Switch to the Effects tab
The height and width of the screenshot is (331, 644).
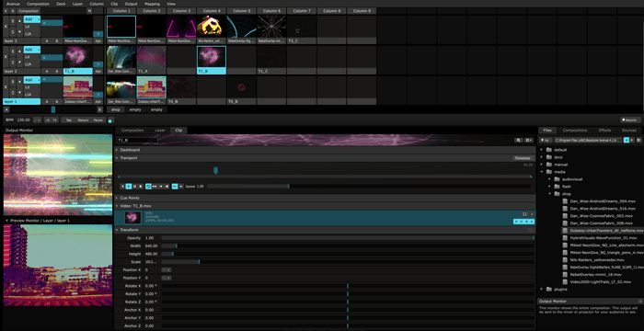605,131
